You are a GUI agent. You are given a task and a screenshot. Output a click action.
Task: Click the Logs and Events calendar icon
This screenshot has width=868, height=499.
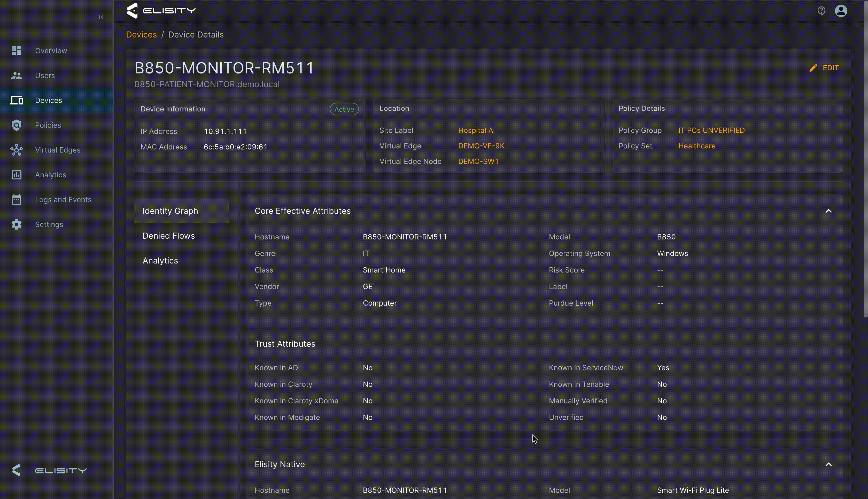[x=17, y=199]
